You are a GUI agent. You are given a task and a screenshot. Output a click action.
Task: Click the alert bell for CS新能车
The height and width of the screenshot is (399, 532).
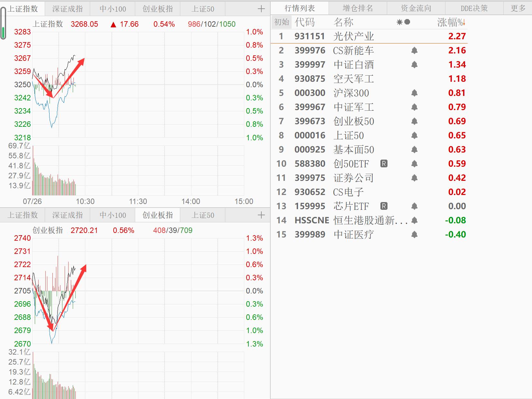coord(415,51)
